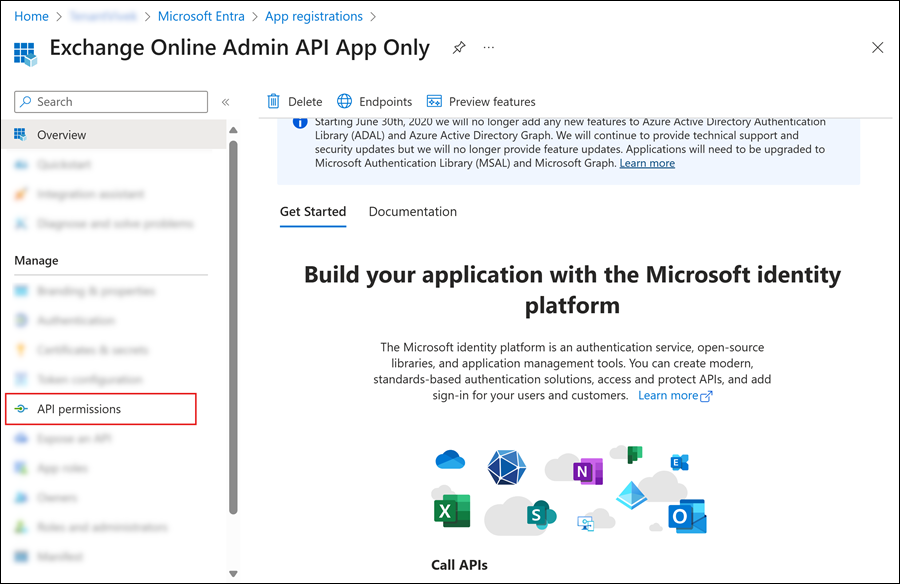900x584 pixels.
Task: Click the sidebar Search field
Action: (x=111, y=102)
